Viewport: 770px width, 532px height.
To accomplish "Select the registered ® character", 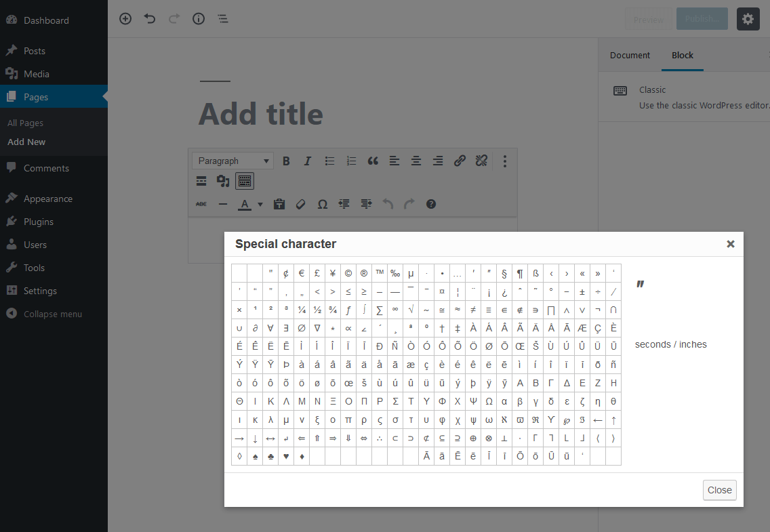I will (364, 273).
